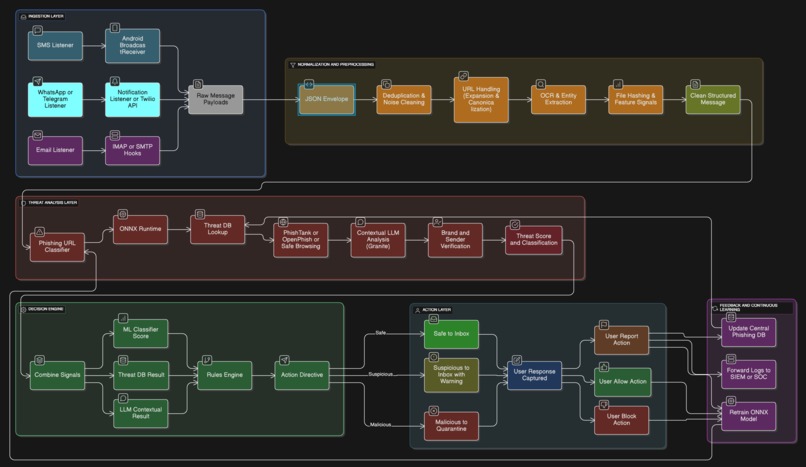Click File Hashing & Feature Signals node
This screenshot has height=467, width=806.
tap(635, 99)
